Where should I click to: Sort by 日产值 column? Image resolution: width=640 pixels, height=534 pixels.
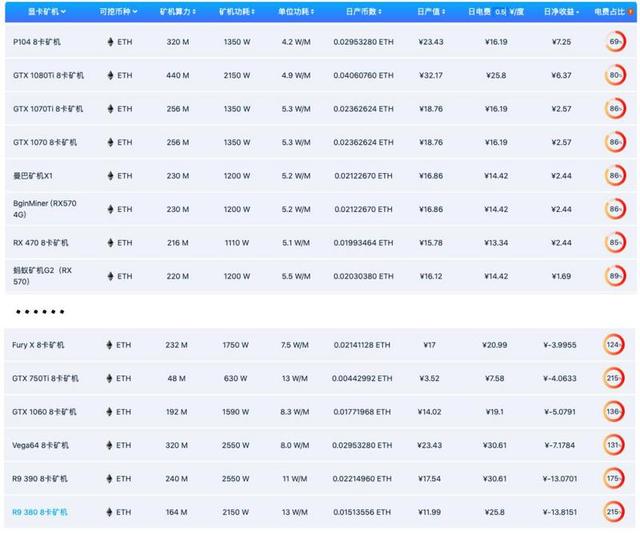coord(431,12)
